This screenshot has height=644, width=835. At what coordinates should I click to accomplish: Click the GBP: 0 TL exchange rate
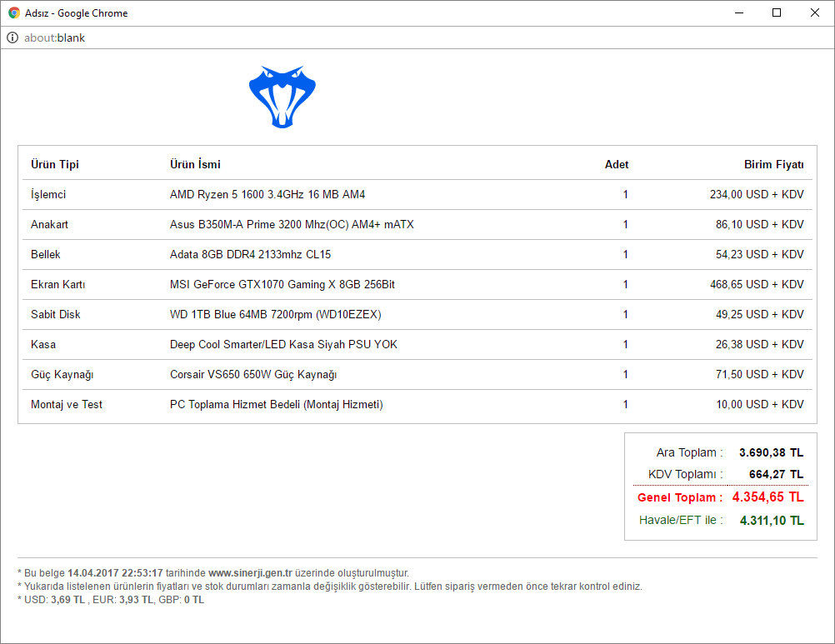coord(182,600)
